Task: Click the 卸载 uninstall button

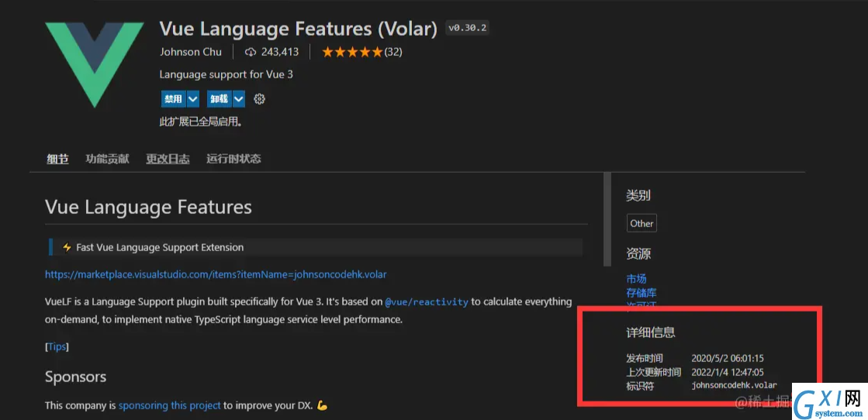Action: click(220, 99)
